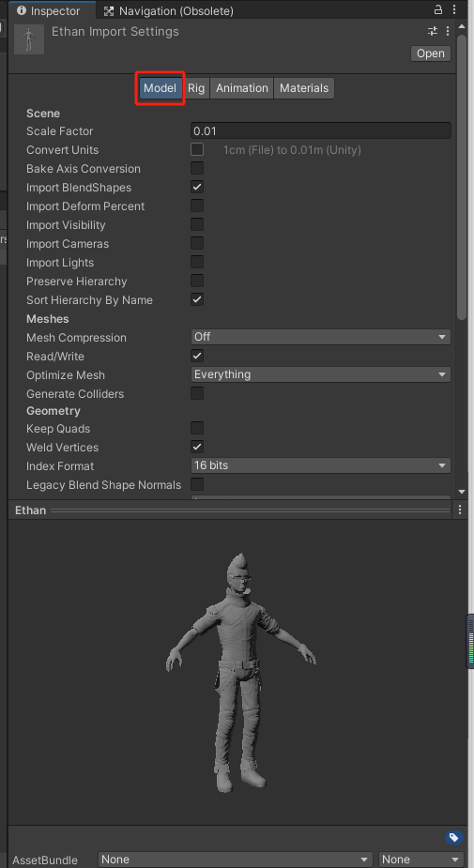Toggle the Inspector lock icon

438,9
